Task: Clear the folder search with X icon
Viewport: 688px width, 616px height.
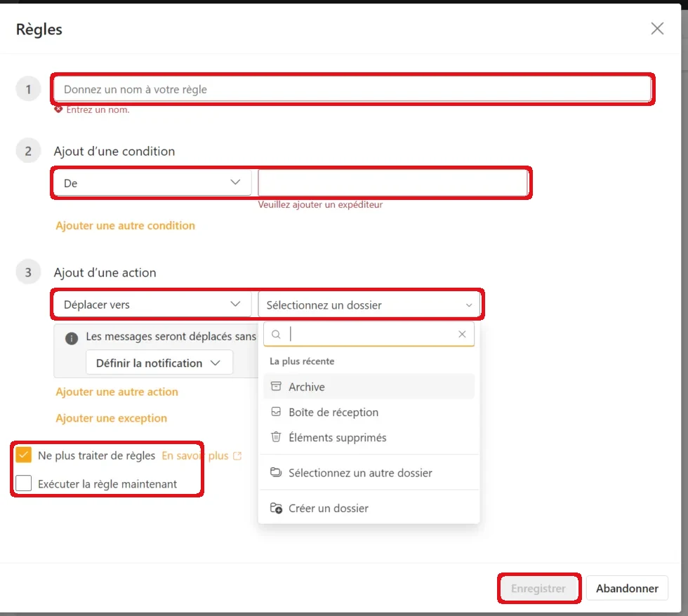Action: coord(462,334)
